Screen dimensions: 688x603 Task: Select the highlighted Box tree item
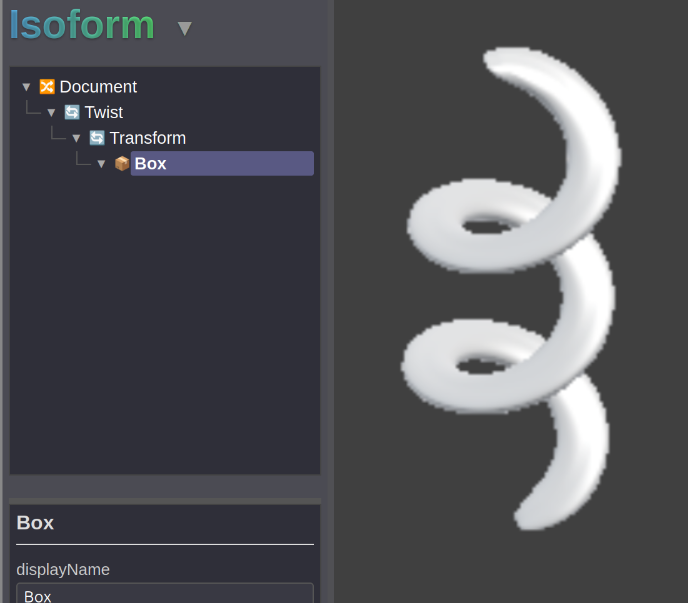tap(222, 163)
